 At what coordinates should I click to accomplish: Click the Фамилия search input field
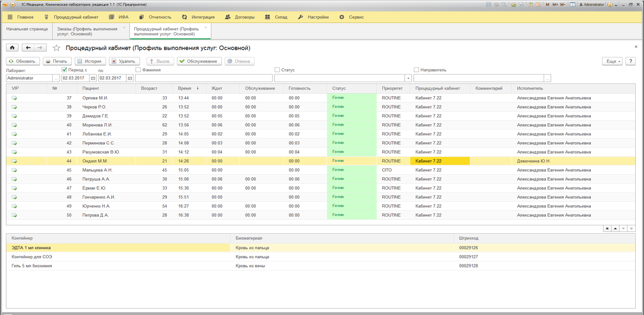pyautogui.click(x=204, y=78)
